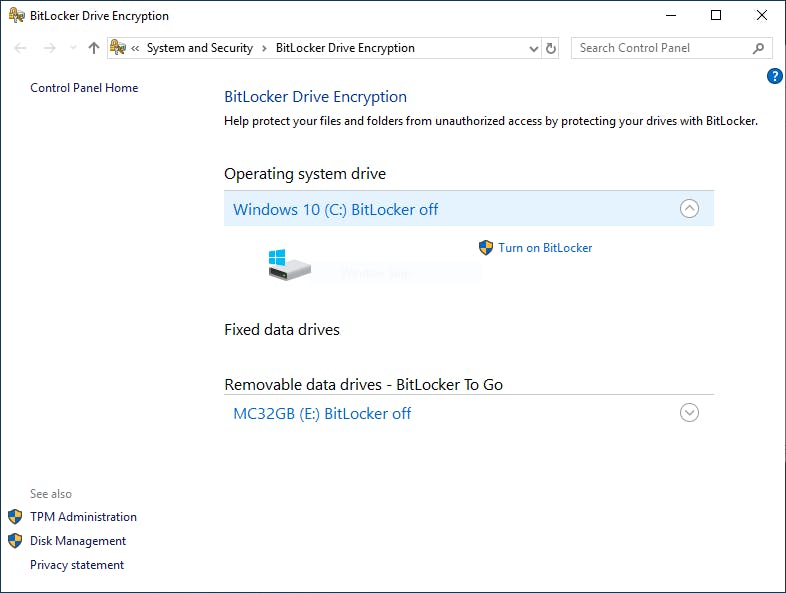Click the shield icon beside Disk Management
The image size is (786, 593).
pos(15,541)
